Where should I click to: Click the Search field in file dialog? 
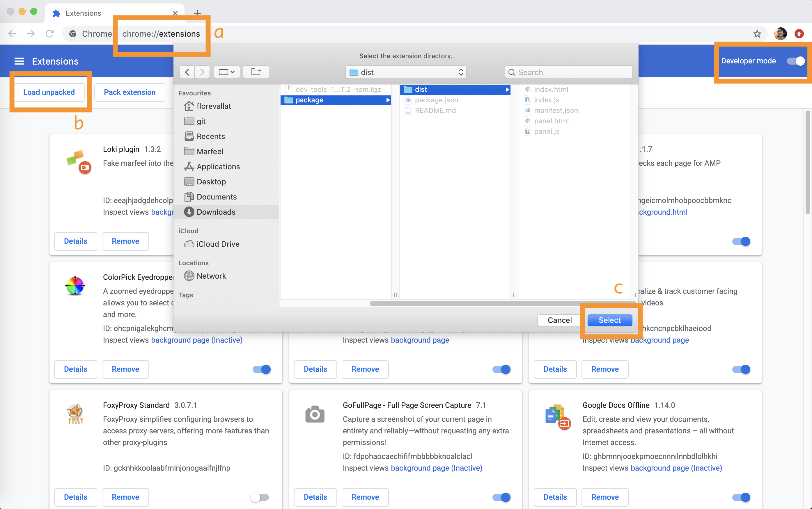[568, 72]
